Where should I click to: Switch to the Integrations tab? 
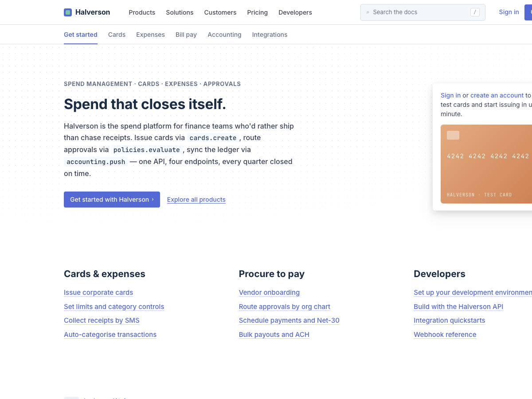tap(270, 35)
